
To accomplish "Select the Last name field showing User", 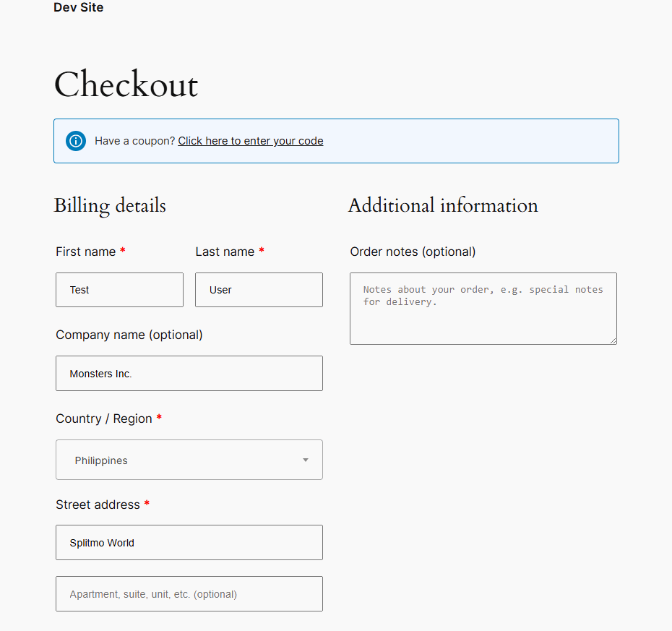I will pos(259,290).
